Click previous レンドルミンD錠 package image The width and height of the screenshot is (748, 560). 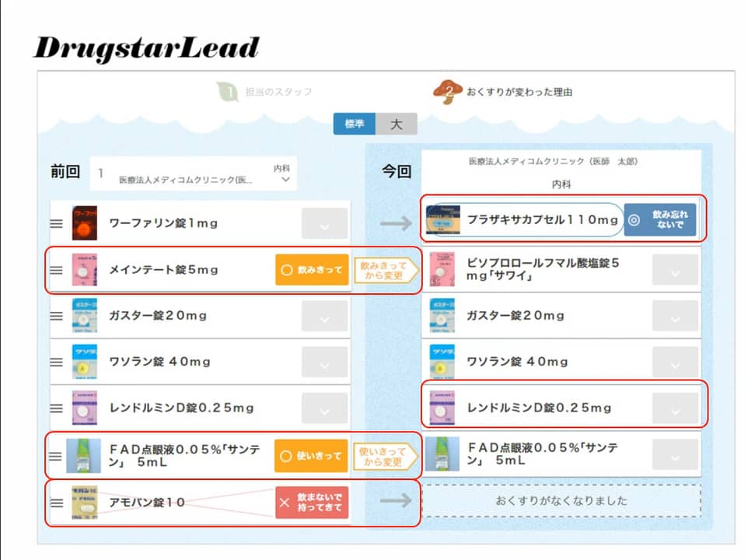[x=85, y=408]
